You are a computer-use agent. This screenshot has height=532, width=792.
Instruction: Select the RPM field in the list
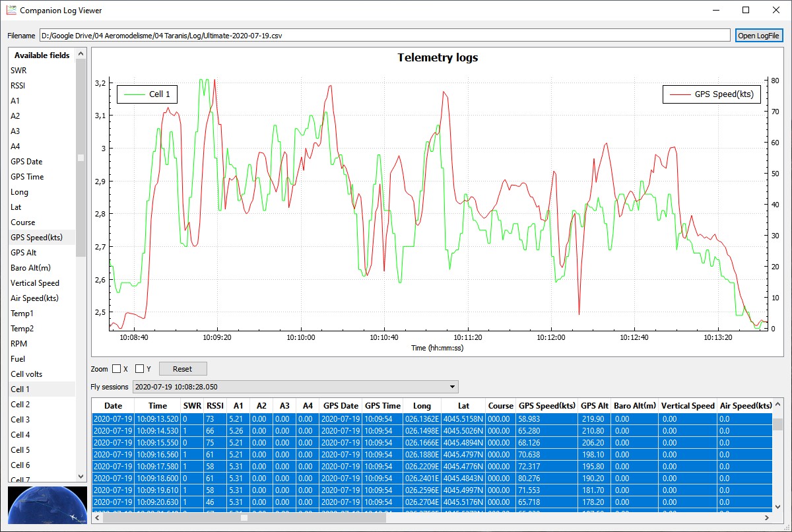(x=19, y=344)
